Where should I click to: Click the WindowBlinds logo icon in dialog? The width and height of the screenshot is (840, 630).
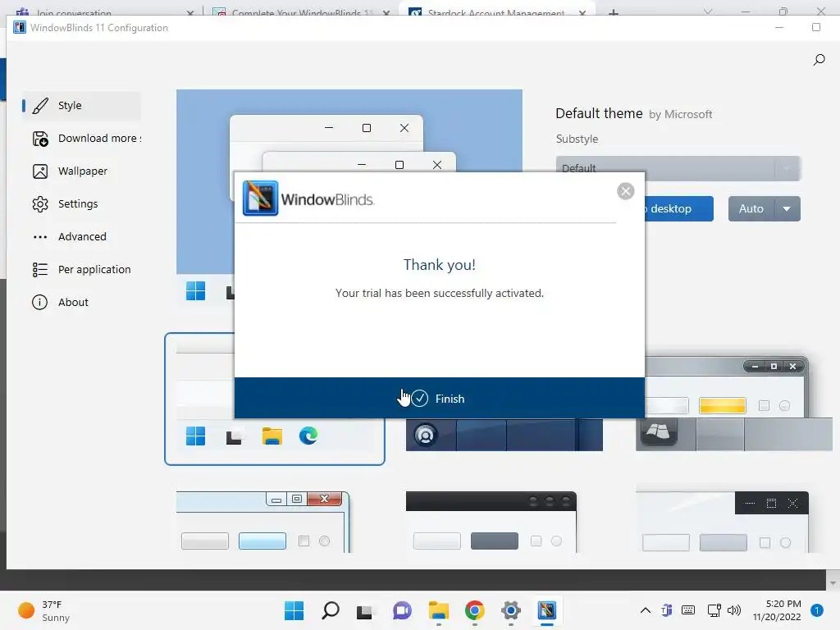pos(260,199)
